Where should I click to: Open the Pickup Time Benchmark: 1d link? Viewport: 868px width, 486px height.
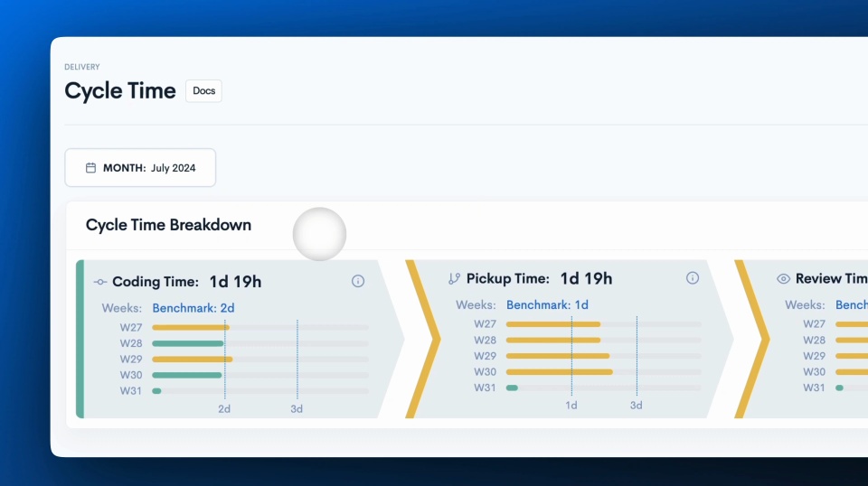point(548,304)
